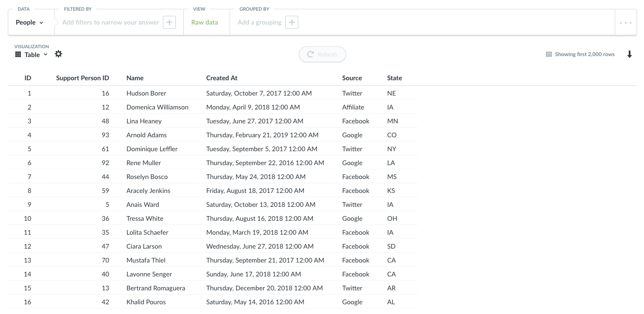The height and width of the screenshot is (314, 644).
Task: Sort by the Source column header
Action: click(352, 78)
